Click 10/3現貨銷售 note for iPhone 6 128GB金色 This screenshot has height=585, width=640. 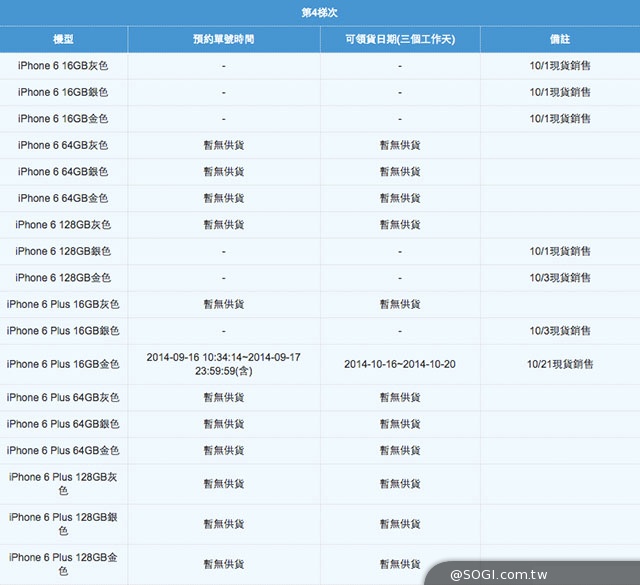[x=560, y=278]
